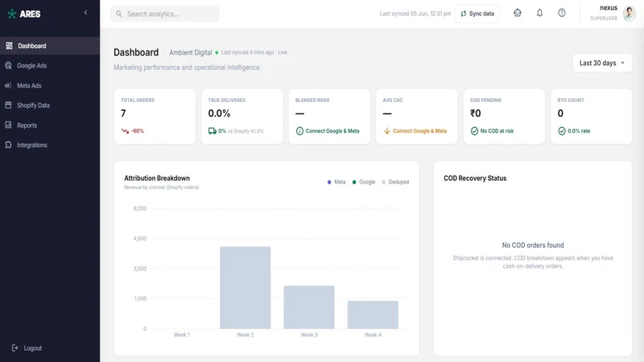Click the Shopify Data store icon

click(x=8, y=105)
